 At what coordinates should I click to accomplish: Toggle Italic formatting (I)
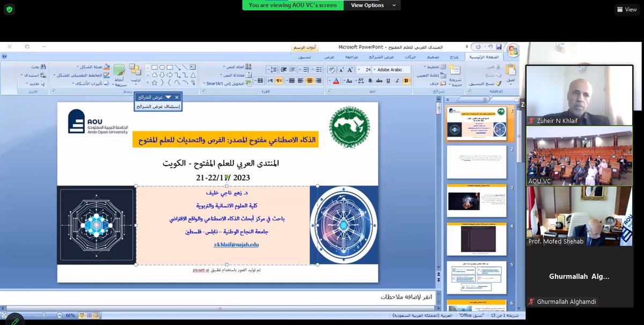click(x=397, y=80)
